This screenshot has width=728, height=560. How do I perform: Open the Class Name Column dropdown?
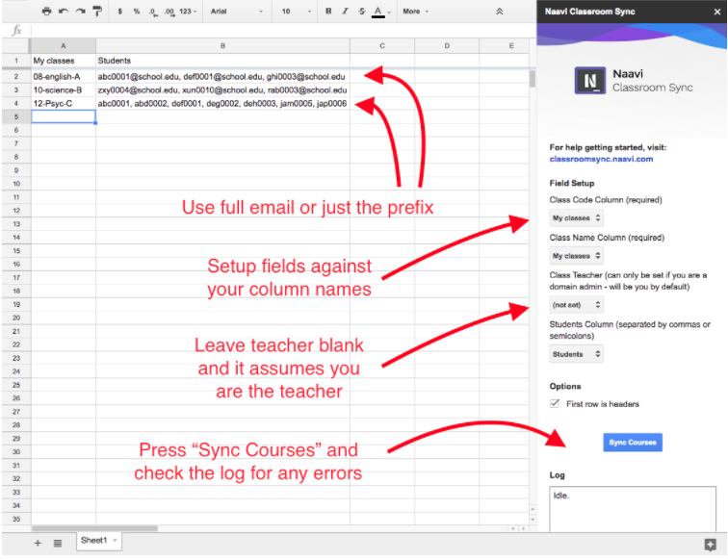[x=576, y=256]
